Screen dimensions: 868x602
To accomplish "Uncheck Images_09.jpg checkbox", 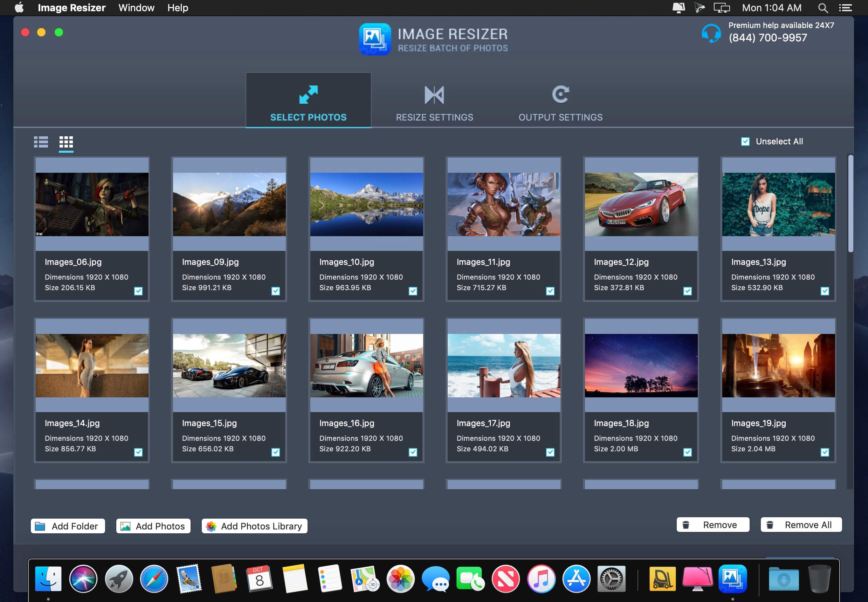I will (x=276, y=291).
